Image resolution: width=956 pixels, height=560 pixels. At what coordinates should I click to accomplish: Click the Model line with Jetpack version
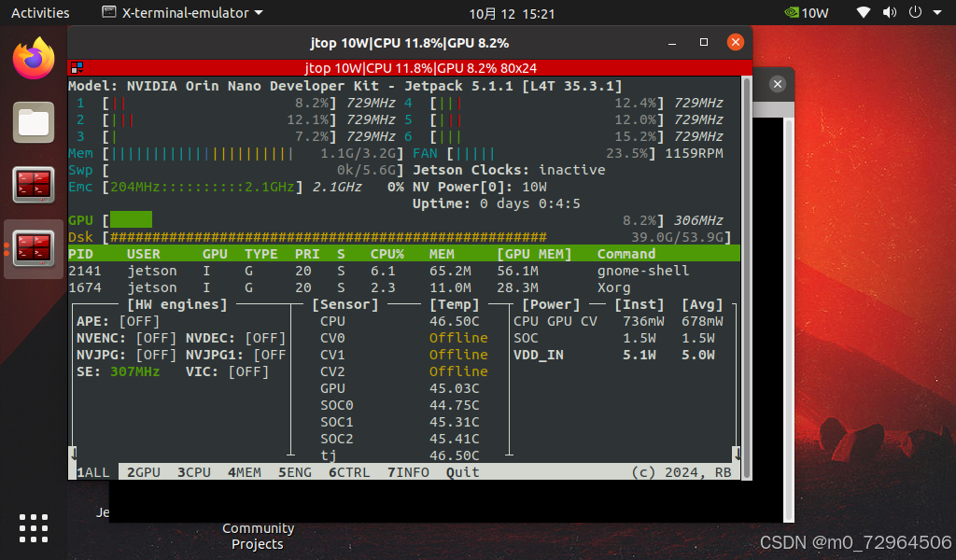(x=345, y=86)
